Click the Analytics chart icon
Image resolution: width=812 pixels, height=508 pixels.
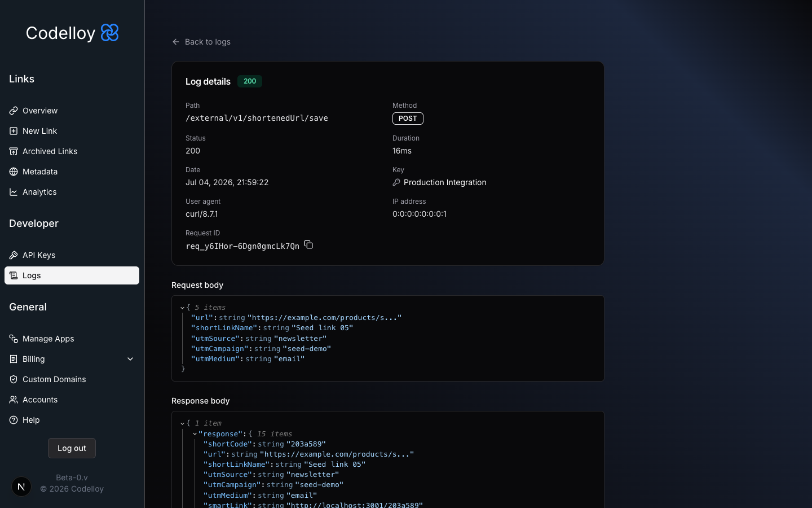(14, 192)
